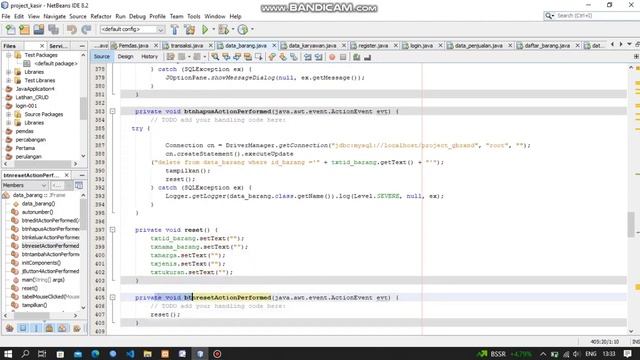Click the red Start Macro Recording icon

pos(332,57)
